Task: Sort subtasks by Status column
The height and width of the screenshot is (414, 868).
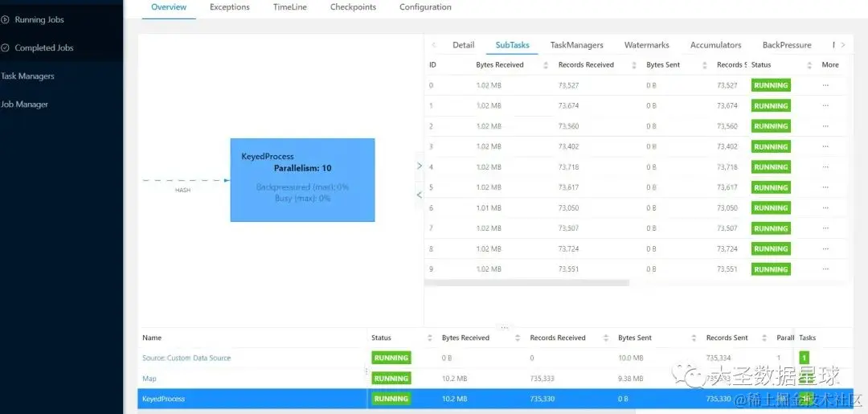Action: tap(809, 65)
